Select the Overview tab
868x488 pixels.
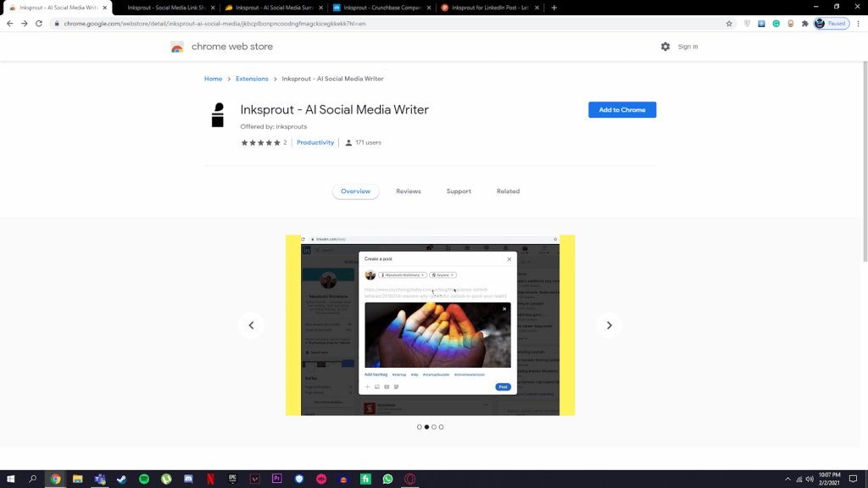[355, 191]
